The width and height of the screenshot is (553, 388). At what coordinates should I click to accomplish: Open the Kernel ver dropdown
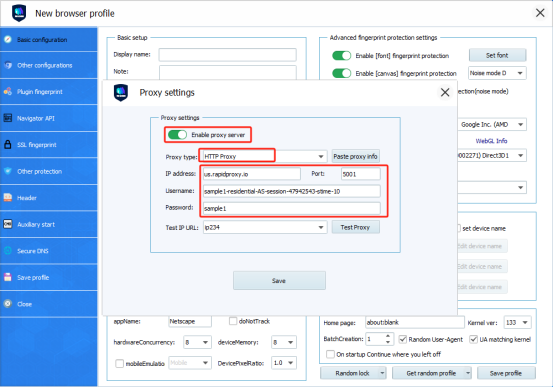525,322
